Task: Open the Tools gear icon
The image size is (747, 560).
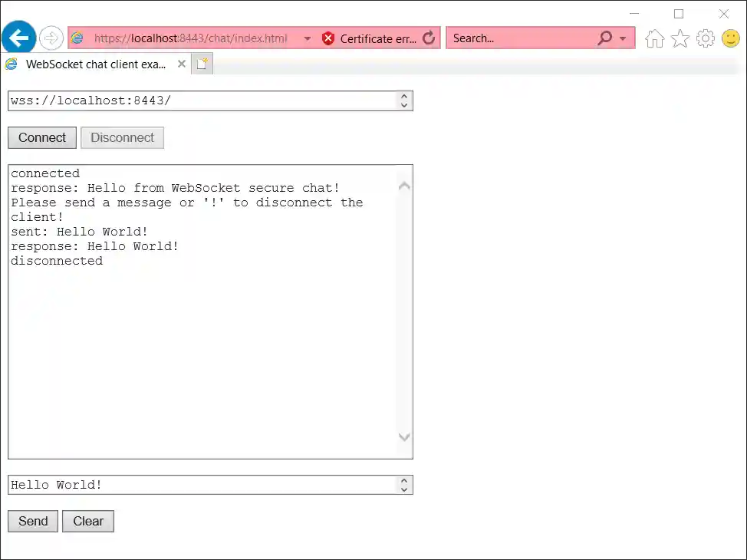Action: (706, 38)
